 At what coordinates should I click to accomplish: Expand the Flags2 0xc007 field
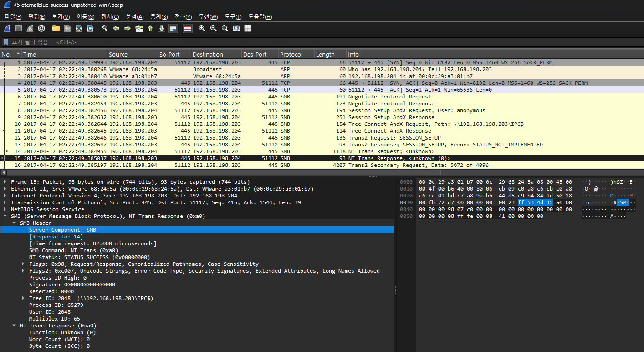pyautogui.click(x=24, y=271)
